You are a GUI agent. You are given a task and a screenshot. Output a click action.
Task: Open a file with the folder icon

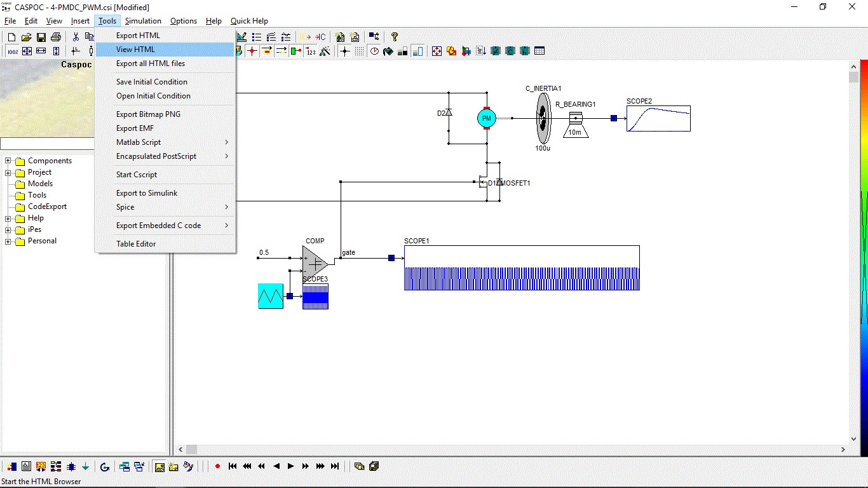click(26, 37)
